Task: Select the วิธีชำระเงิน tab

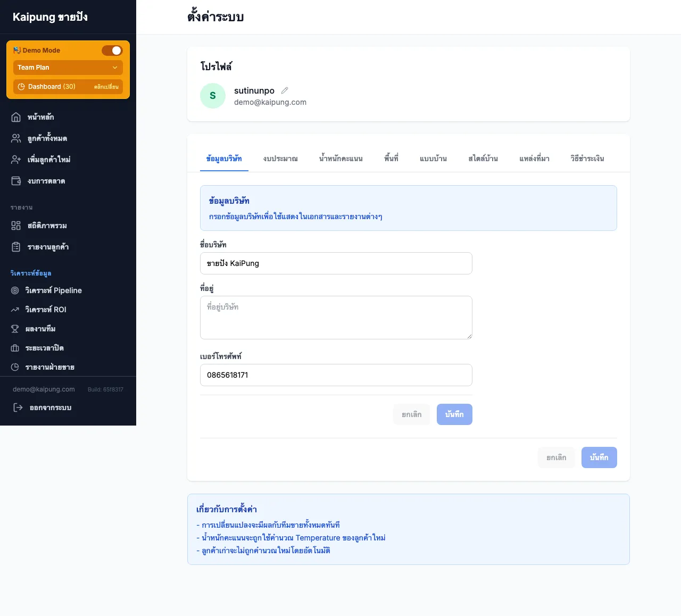Action: (587, 159)
